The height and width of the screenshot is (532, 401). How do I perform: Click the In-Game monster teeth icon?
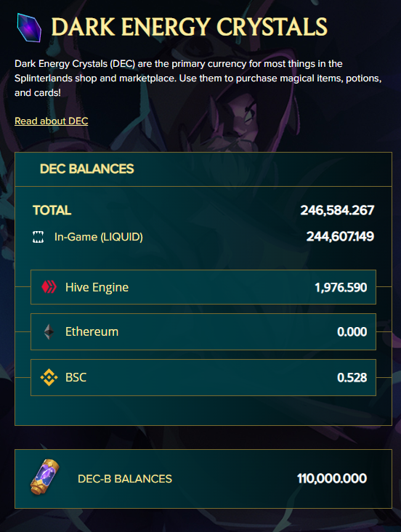(38, 237)
